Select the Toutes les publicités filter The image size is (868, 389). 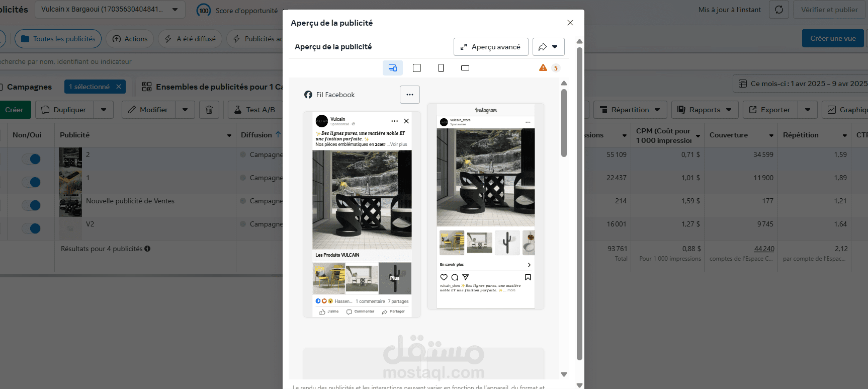click(58, 39)
